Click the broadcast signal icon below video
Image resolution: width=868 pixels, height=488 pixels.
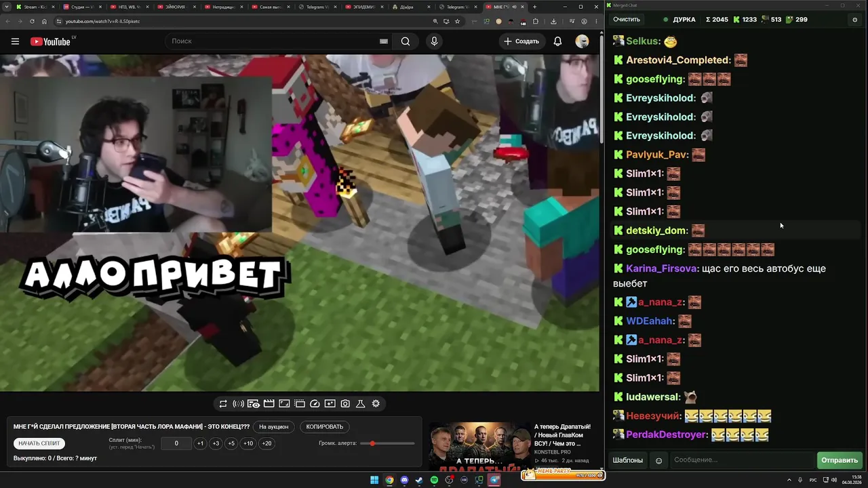[x=238, y=404]
